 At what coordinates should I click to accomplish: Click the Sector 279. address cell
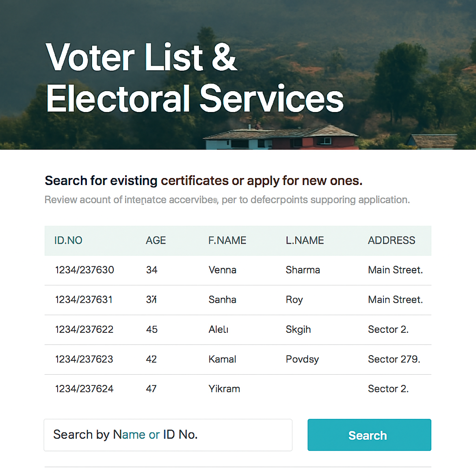click(394, 359)
